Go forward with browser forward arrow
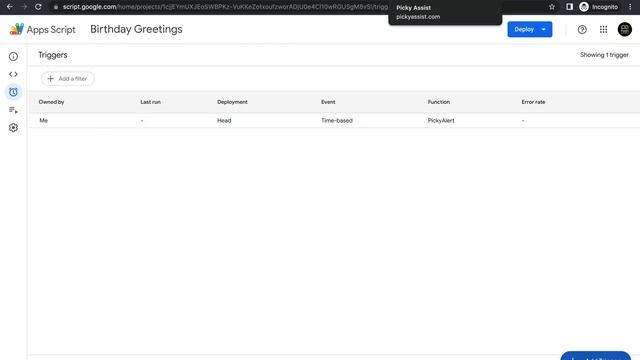Viewport: 640px width, 360px height. pos(24,7)
